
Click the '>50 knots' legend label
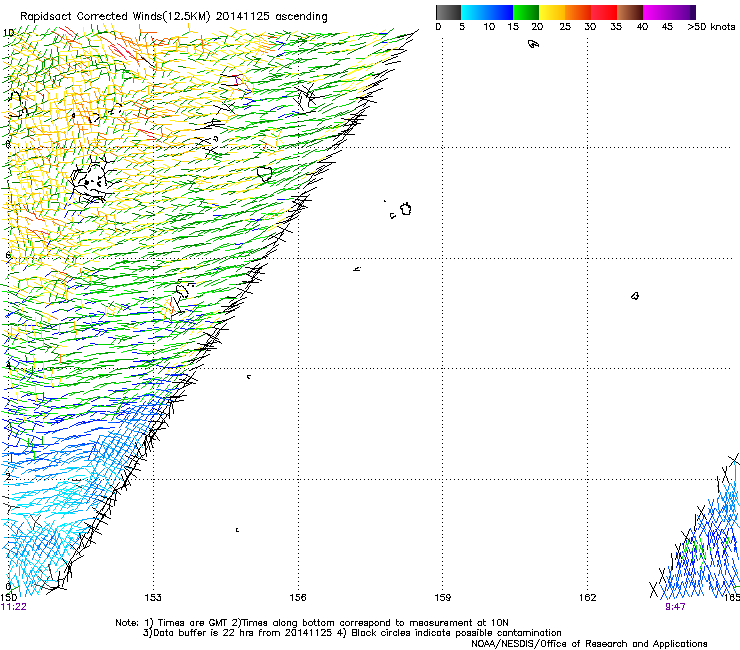coord(711,27)
